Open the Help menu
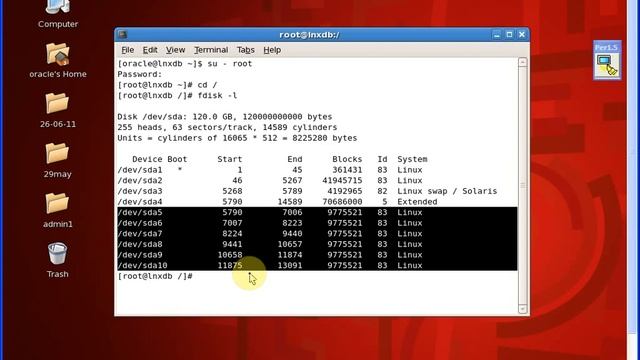Viewport: 640px width, 360px height. [272, 50]
